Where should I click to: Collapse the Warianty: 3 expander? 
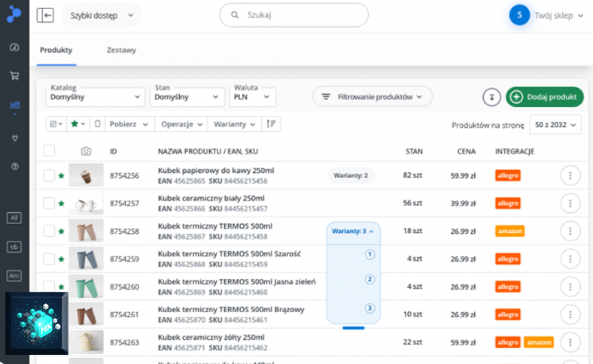click(x=353, y=232)
